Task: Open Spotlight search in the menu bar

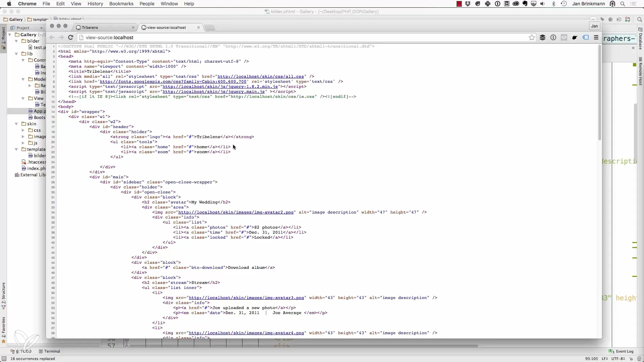Action: [x=623, y=4]
